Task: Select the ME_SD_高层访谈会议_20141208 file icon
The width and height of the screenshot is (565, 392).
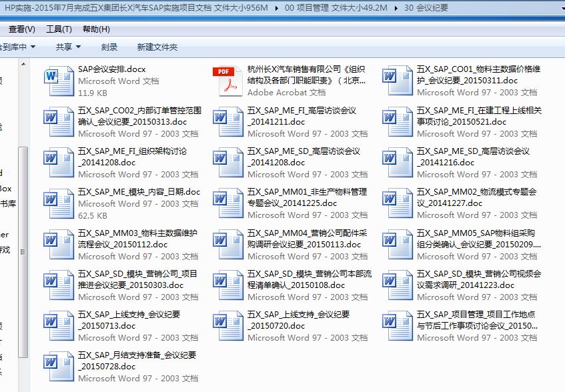Action: (x=228, y=163)
